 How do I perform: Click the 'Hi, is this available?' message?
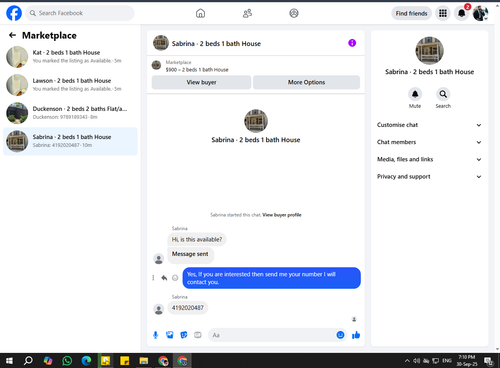pyautogui.click(x=197, y=240)
